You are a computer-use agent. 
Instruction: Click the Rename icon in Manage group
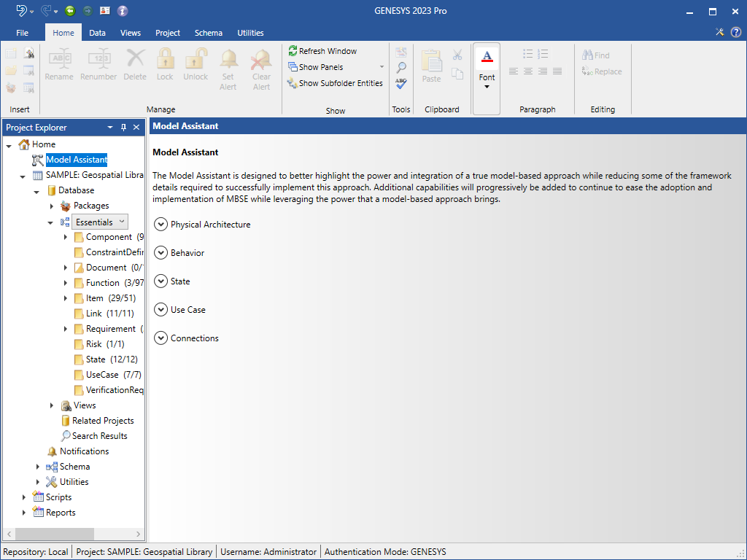(59, 58)
